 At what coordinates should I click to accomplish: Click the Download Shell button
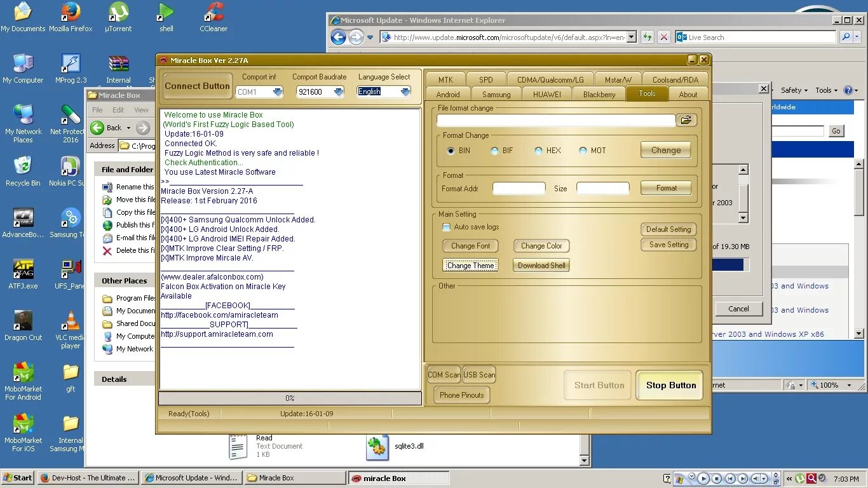pos(541,266)
